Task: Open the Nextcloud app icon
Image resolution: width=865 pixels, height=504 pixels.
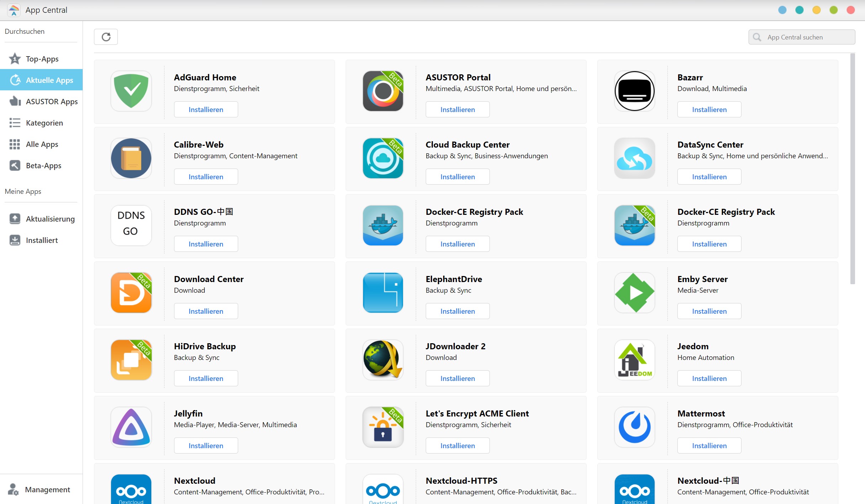Action: (x=131, y=489)
